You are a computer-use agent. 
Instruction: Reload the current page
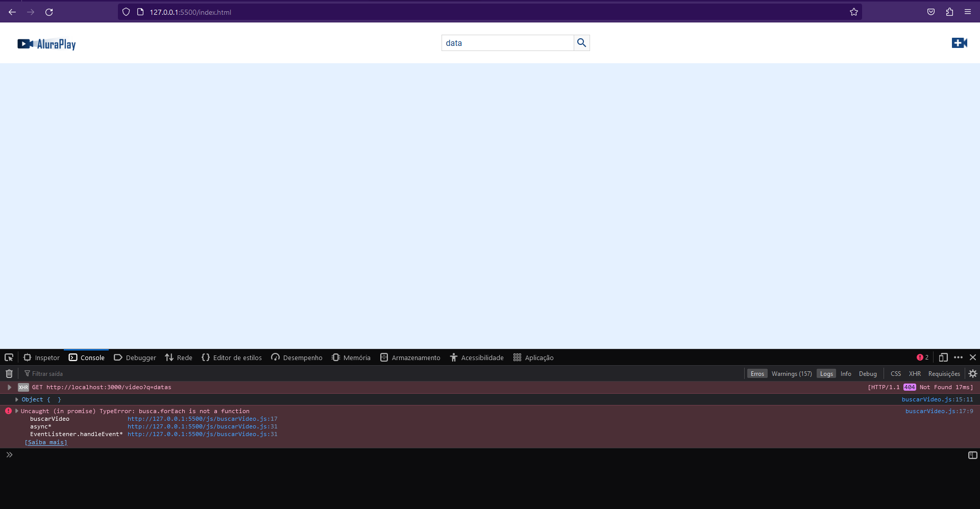49,12
